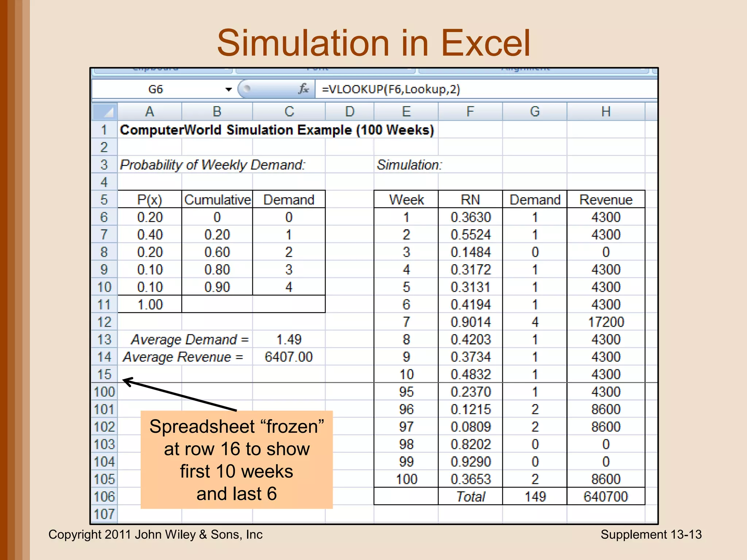Click the 'P(x)' header cell
Image resolution: width=747 pixels, height=560 pixels.
(x=150, y=200)
